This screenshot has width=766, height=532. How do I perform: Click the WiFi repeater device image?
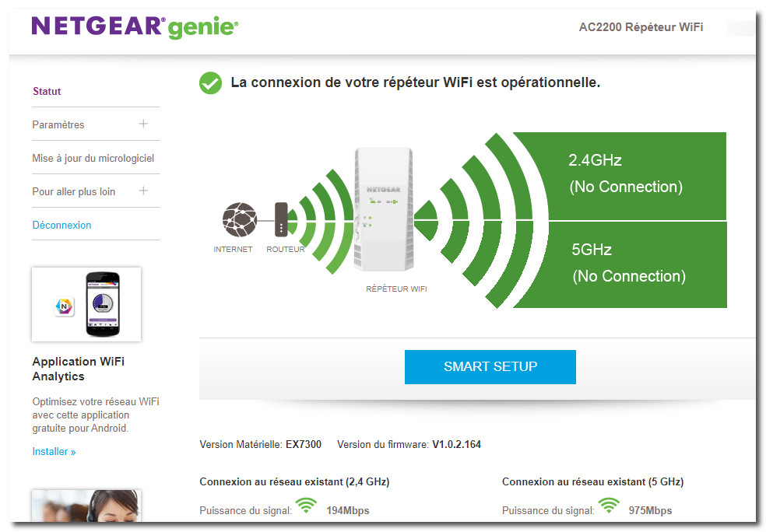pyautogui.click(x=384, y=209)
